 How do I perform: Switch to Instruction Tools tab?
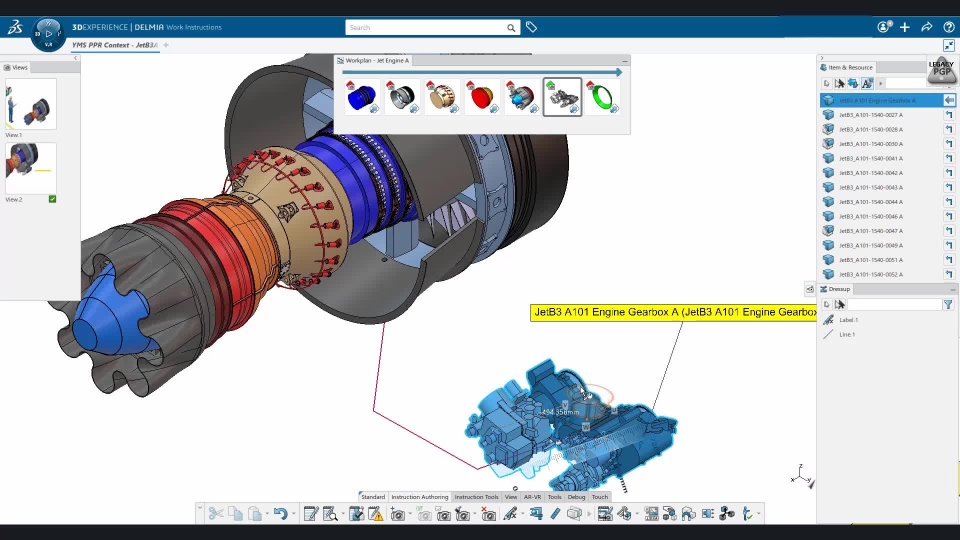(476, 497)
